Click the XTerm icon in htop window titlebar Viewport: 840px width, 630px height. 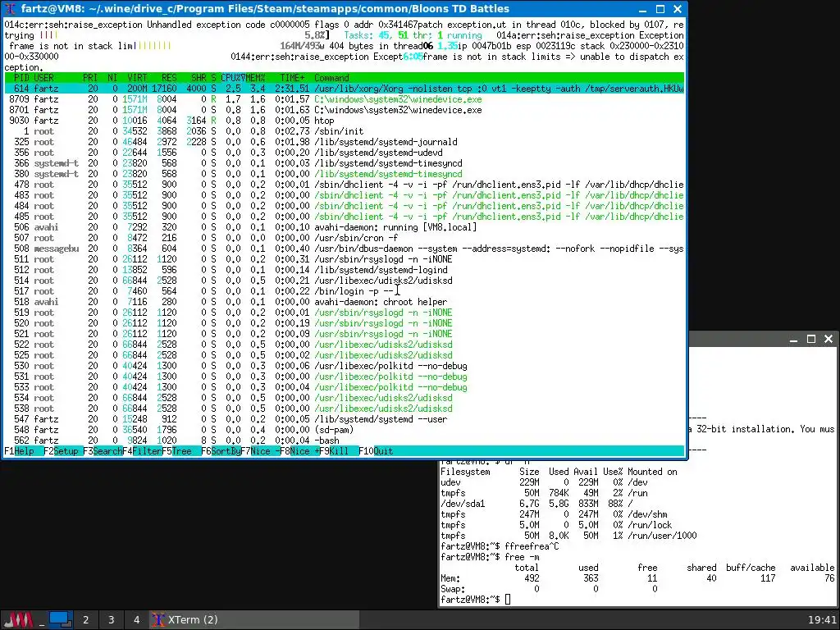(x=10, y=9)
